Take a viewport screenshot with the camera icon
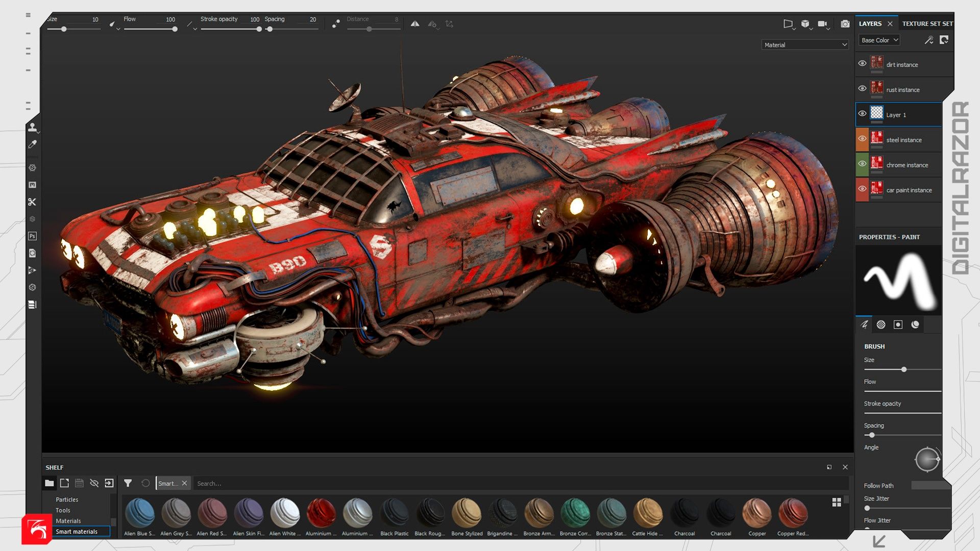980x551 pixels. pos(845,24)
